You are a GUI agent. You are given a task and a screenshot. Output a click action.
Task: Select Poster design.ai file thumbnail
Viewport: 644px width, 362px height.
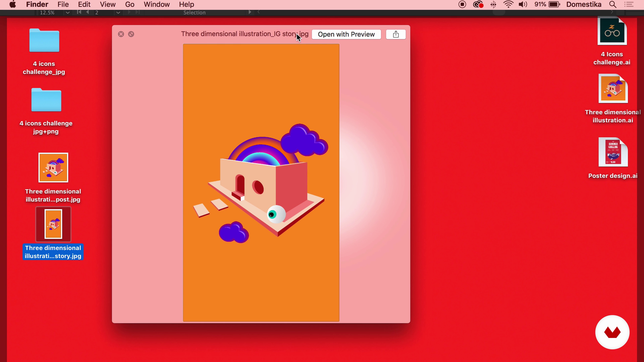click(x=613, y=152)
